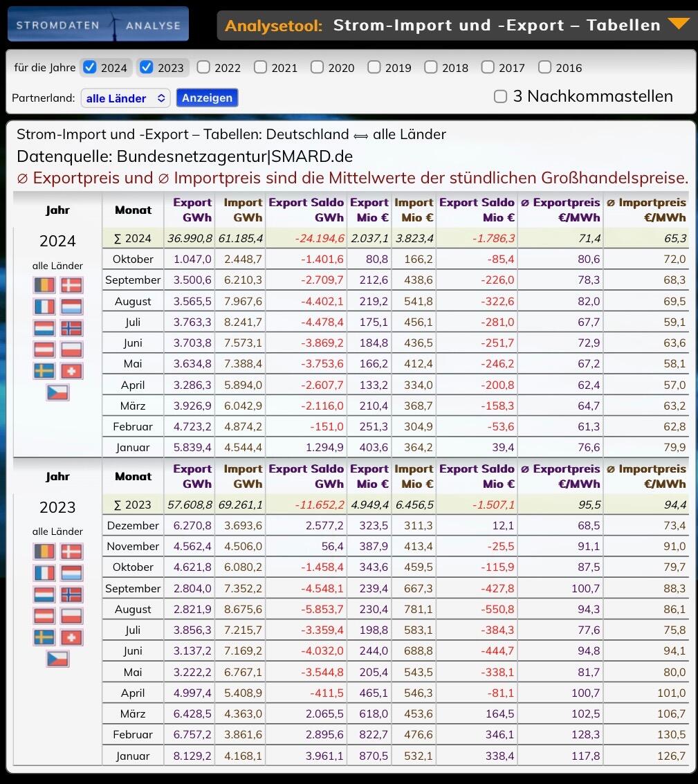Toggle the 2016 year checkbox

click(x=544, y=67)
